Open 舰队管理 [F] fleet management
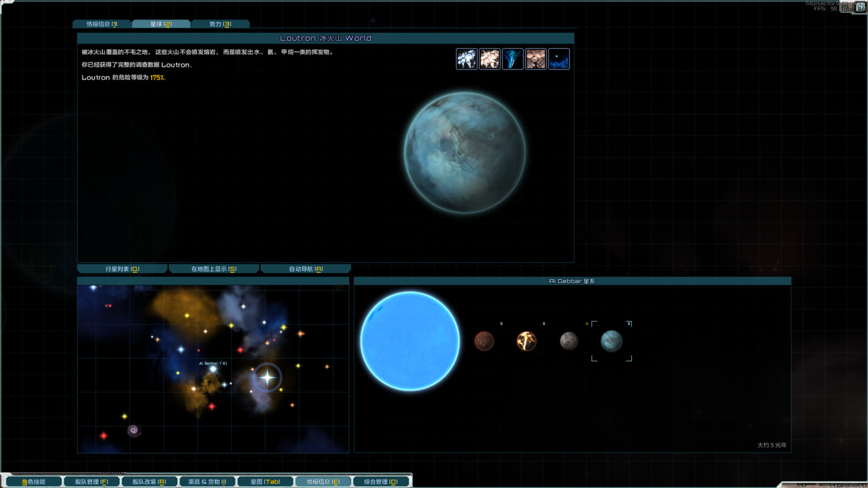Image resolution: width=868 pixels, height=488 pixels. tap(92, 482)
